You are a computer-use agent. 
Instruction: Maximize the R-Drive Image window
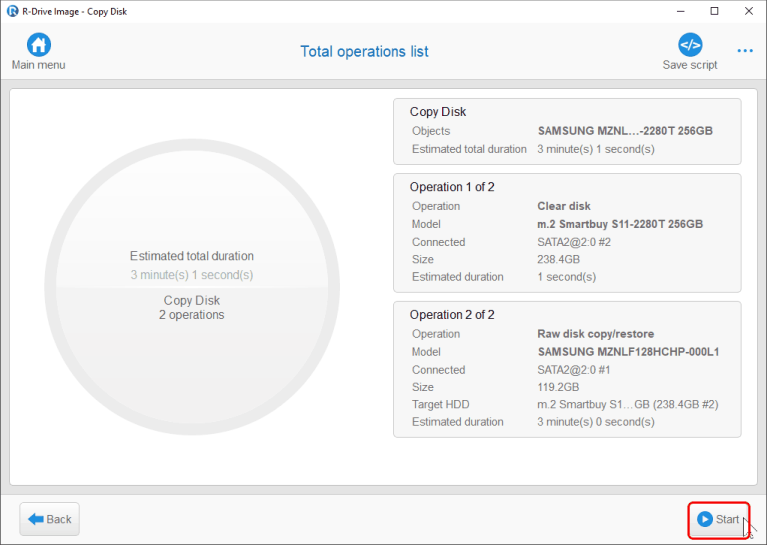pyautogui.click(x=714, y=11)
